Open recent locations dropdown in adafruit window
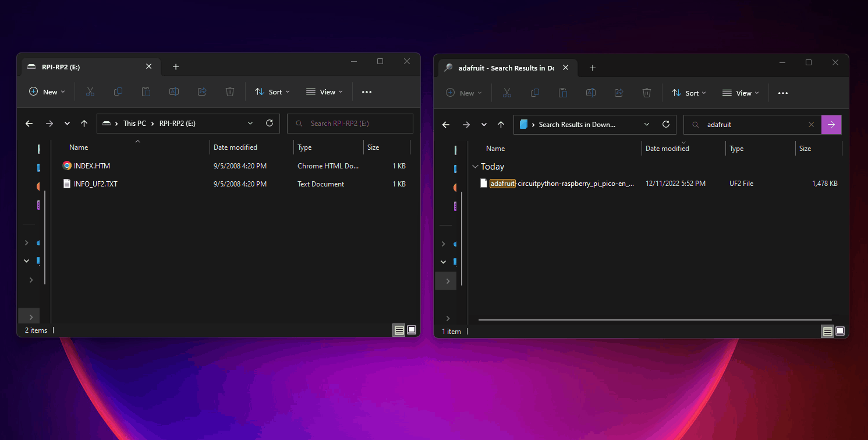The width and height of the screenshot is (868, 440). pos(484,125)
